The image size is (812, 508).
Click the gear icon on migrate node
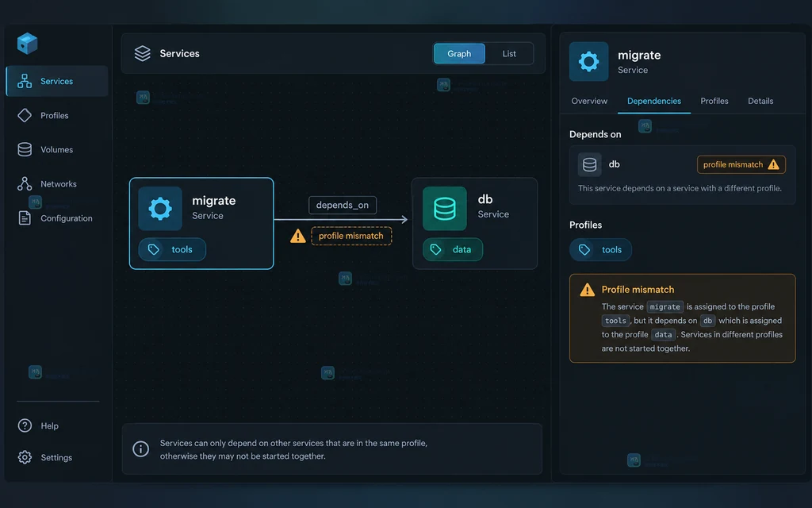(160, 209)
